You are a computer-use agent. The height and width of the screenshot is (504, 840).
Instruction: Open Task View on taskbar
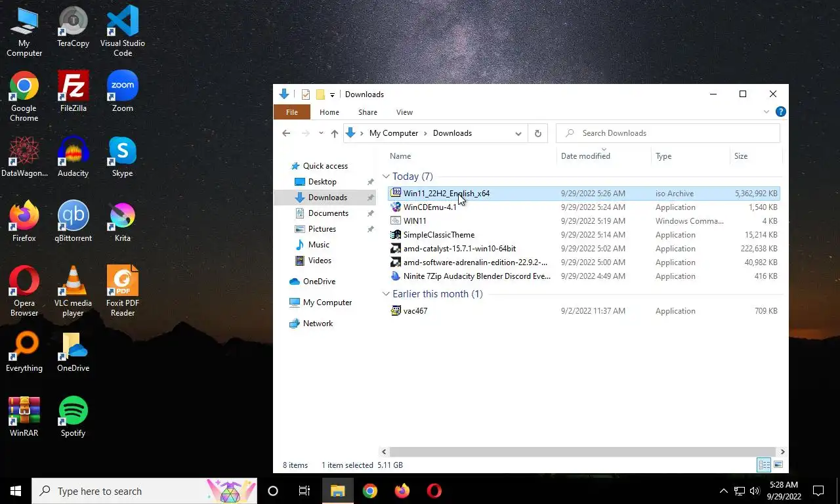tap(304, 491)
